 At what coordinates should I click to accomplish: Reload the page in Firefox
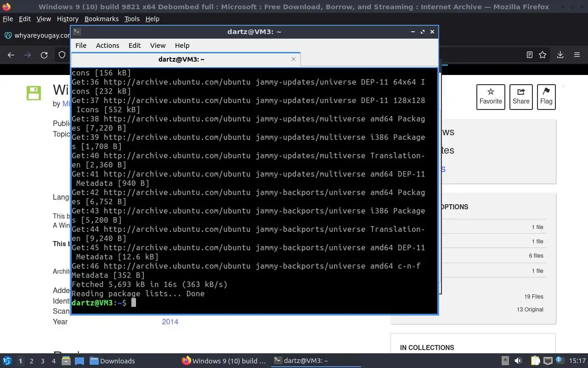44,55
